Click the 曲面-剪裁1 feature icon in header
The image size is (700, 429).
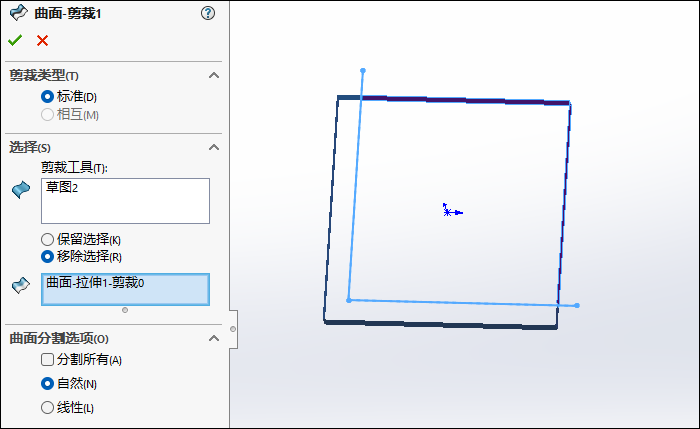pos(19,12)
